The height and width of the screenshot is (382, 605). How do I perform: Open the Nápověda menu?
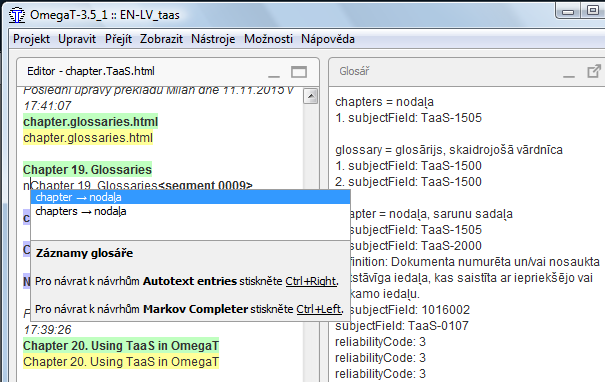328,39
